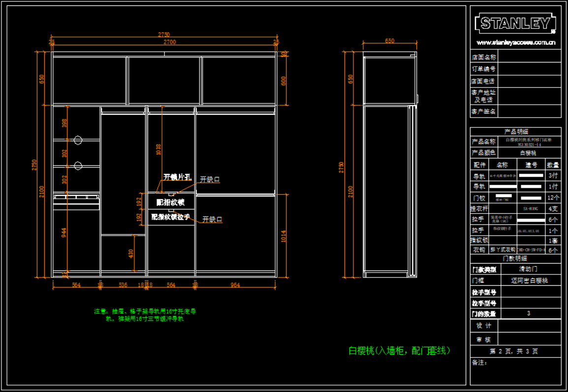Select the 1个 handle quantity cell
The height and width of the screenshot is (392, 568).
[553, 231]
